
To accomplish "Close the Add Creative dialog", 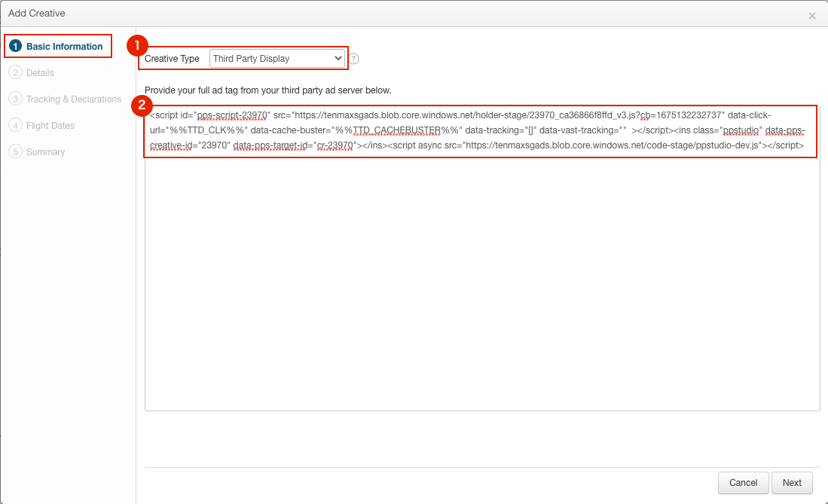I will click(x=811, y=16).
